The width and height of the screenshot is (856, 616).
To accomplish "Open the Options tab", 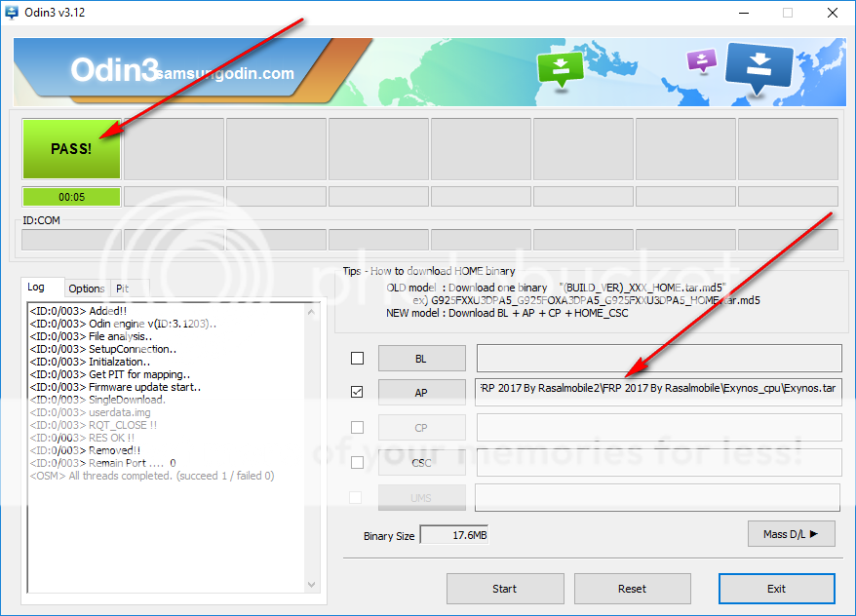I will pyautogui.click(x=87, y=289).
